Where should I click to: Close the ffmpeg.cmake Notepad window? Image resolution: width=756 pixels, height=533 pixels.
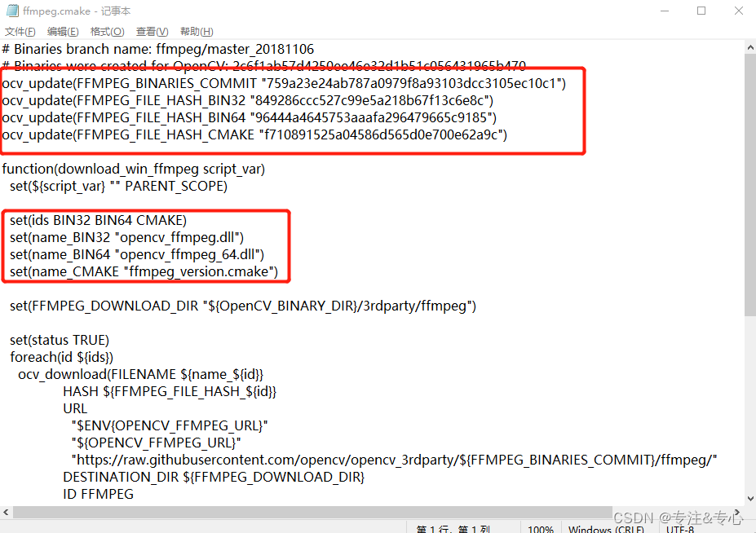pyautogui.click(x=739, y=11)
